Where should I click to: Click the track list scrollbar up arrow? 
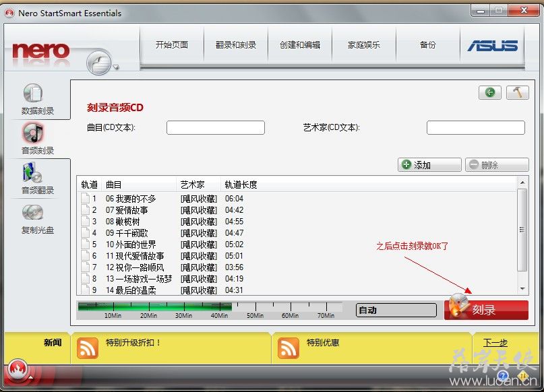point(522,183)
